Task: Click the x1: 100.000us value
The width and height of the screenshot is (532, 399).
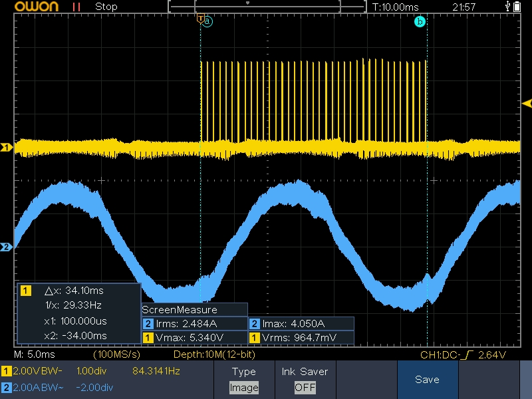Action: 75,321
